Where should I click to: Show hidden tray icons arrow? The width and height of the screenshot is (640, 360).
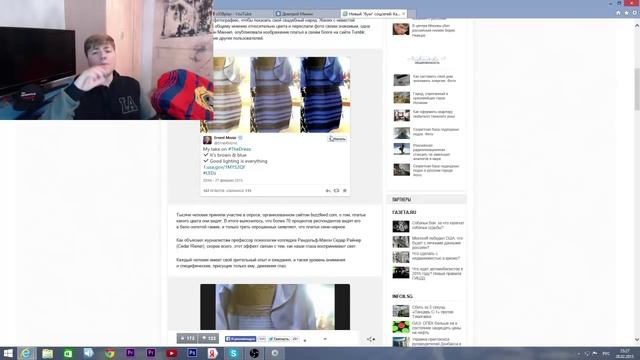click(x=579, y=354)
